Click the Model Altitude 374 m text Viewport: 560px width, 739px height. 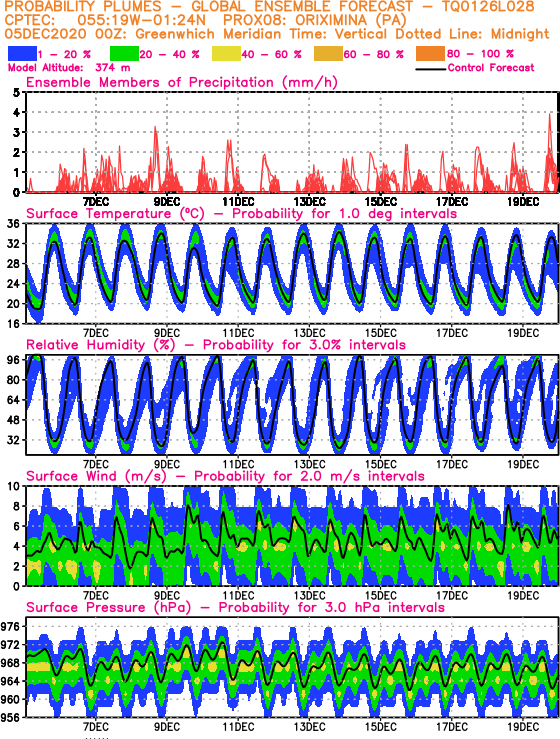coord(69,67)
